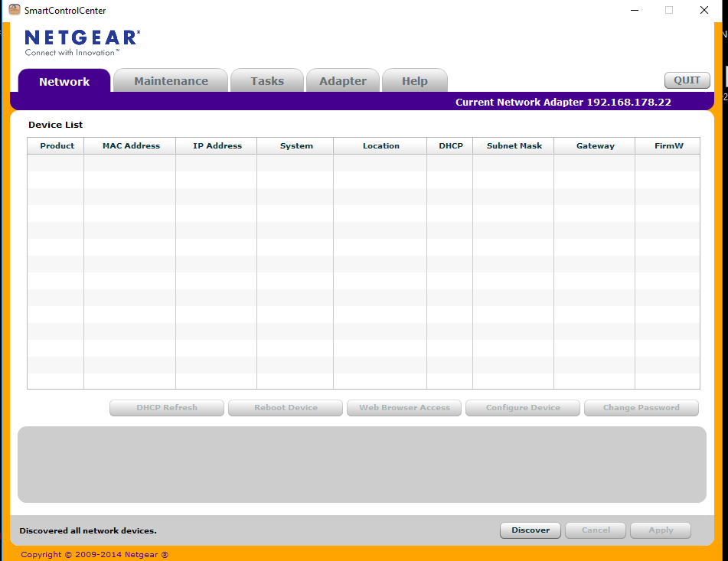Click the System column header
The height and width of the screenshot is (561, 728).
pyautogui.click(x=295, y=145)
